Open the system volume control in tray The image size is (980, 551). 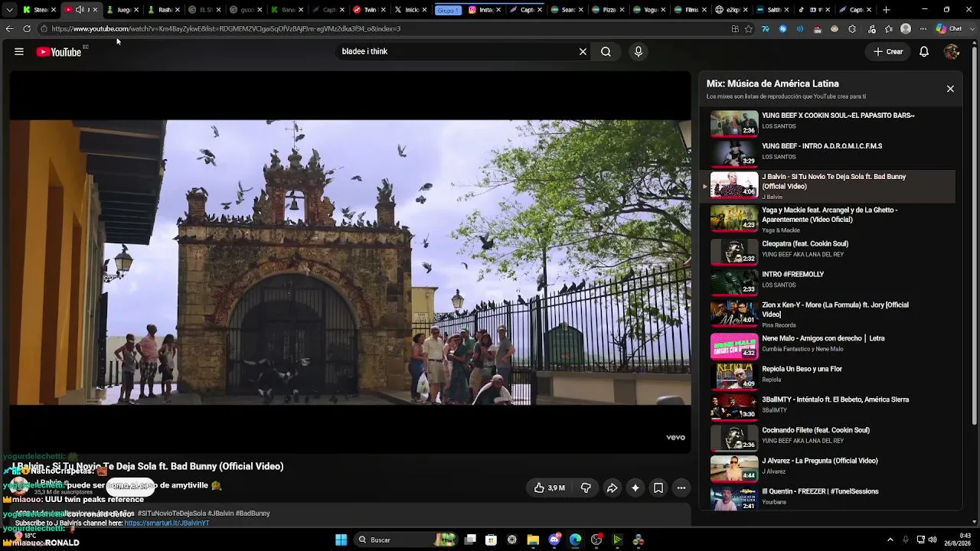(932, 540)
